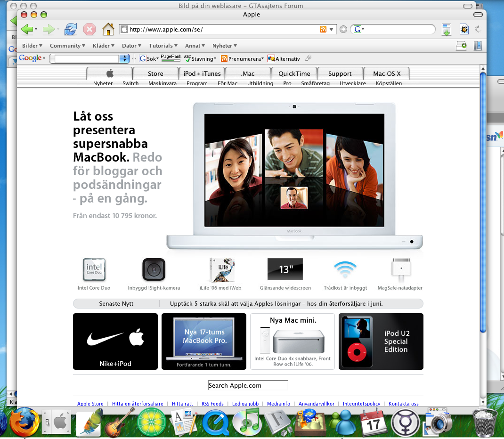Open the Maskinvara sub-navigation link

pos(163,83)
